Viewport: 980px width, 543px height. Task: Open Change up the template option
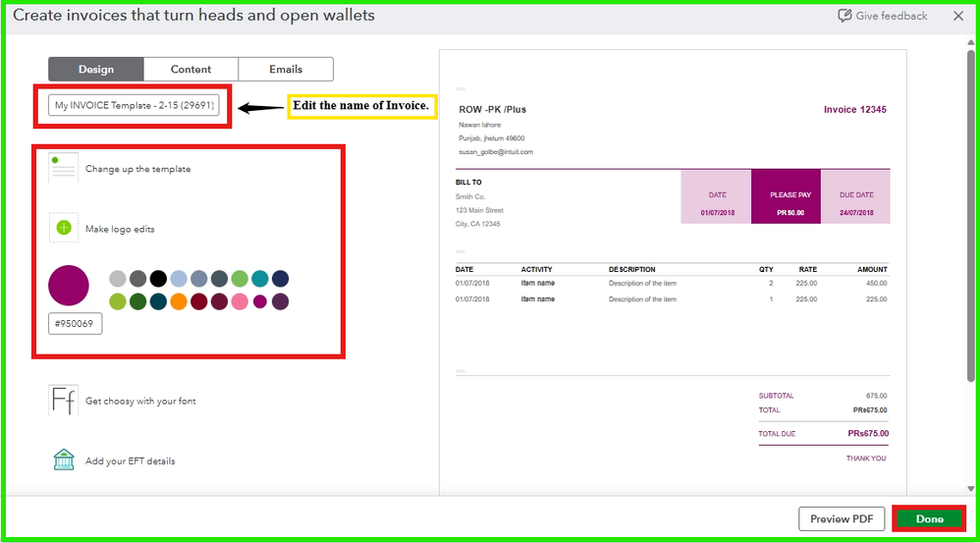pos(138,169)
